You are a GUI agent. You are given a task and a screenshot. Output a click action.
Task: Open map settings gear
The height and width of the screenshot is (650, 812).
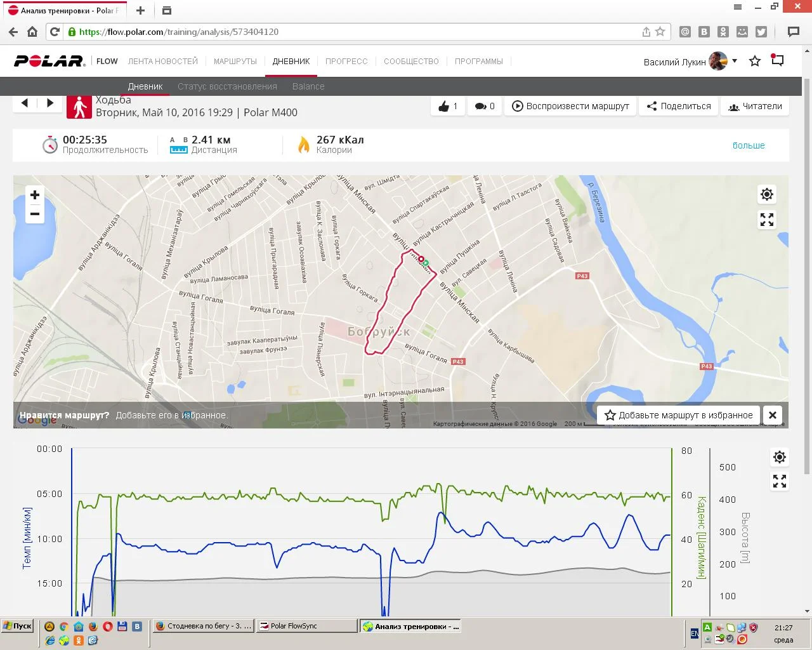[x=767, y=194]
